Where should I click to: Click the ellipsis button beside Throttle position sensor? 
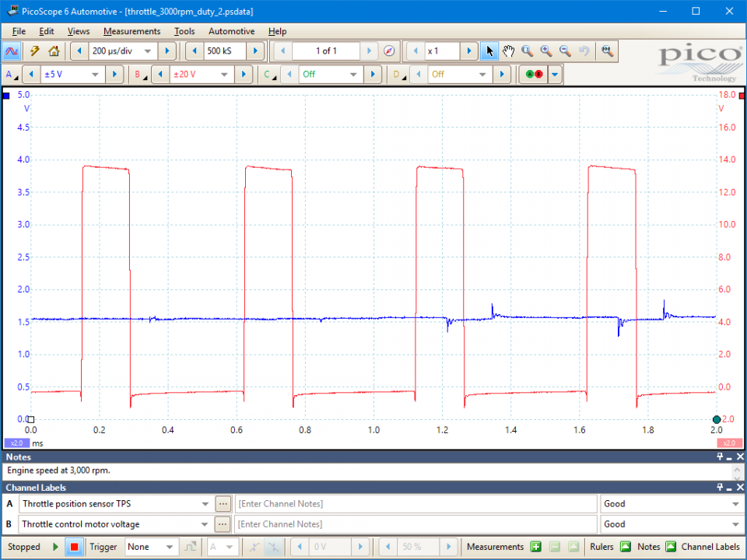point(223,504)
